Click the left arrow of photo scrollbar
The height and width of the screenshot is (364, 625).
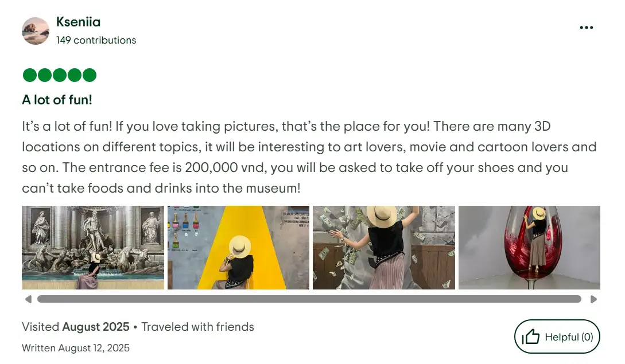28,299
